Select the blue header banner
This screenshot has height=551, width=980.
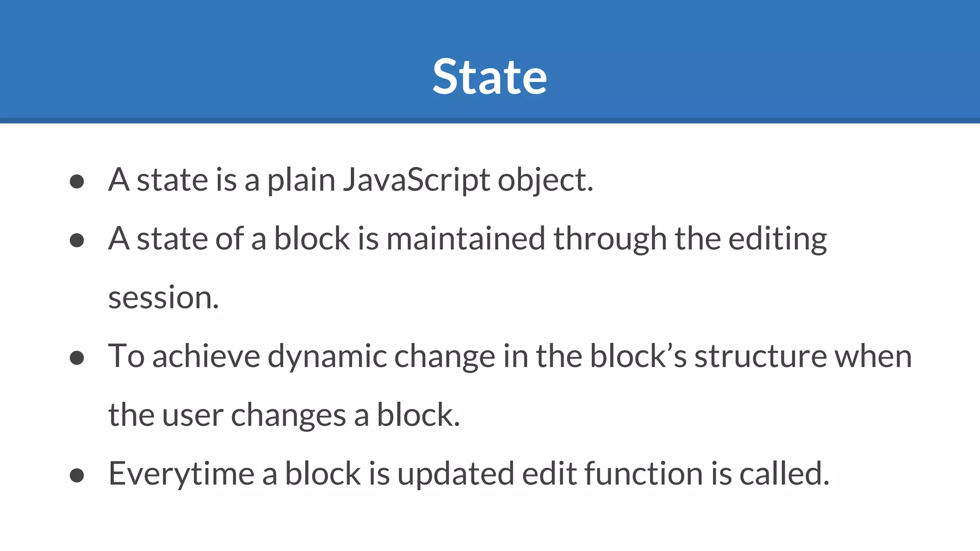[490, 59]
